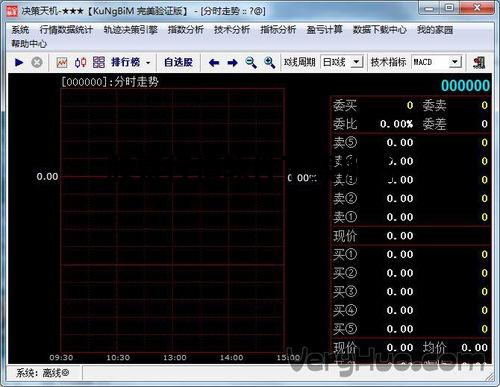Select the 买③ order row
500x387 pixels.
click(x=410, y=292)
